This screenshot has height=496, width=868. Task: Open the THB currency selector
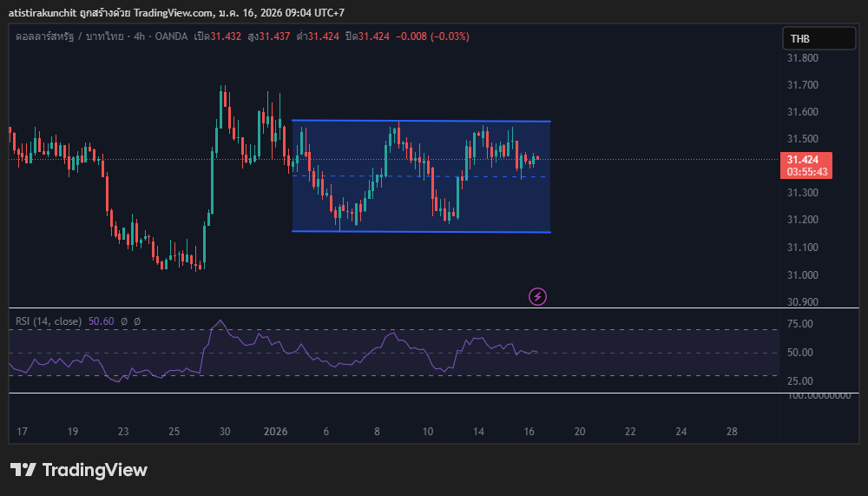tap(819, 38)
